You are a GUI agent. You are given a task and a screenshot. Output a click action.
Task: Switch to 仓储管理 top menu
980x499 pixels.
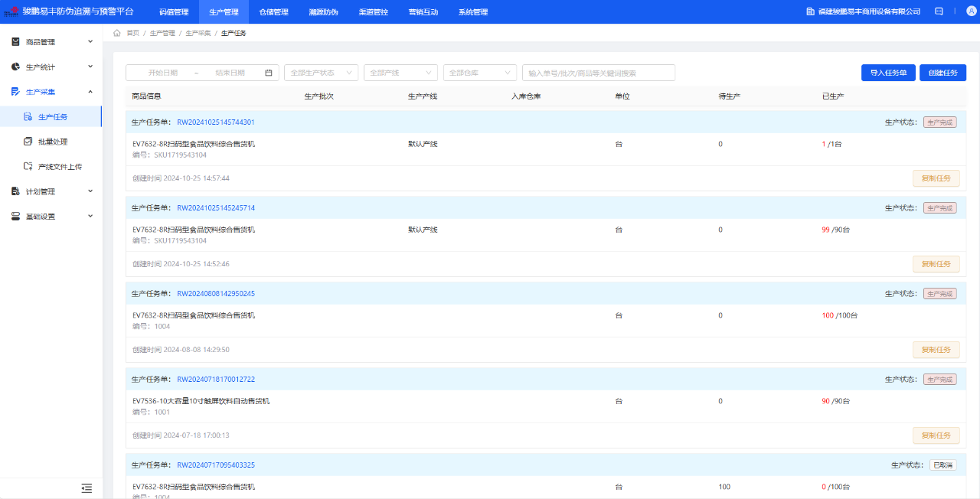(x=273, y=12)
